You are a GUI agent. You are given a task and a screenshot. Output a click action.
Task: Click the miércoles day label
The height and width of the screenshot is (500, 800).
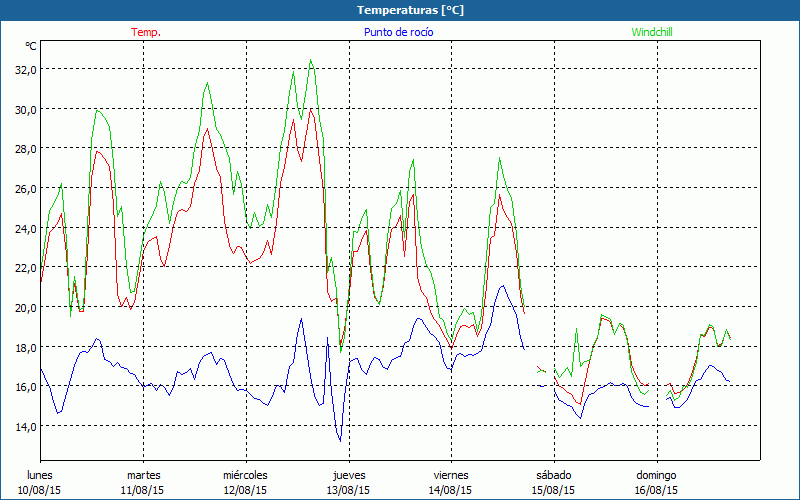245,475
